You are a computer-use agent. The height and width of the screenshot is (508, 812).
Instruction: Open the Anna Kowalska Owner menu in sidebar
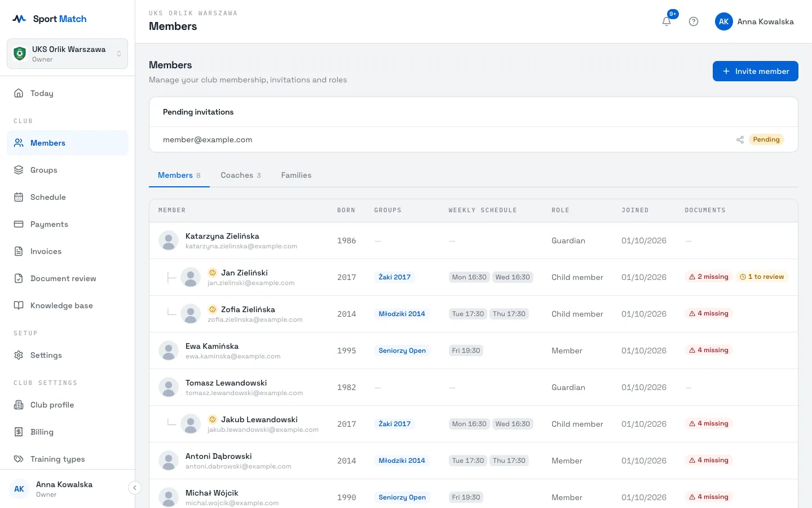(65, 489)
